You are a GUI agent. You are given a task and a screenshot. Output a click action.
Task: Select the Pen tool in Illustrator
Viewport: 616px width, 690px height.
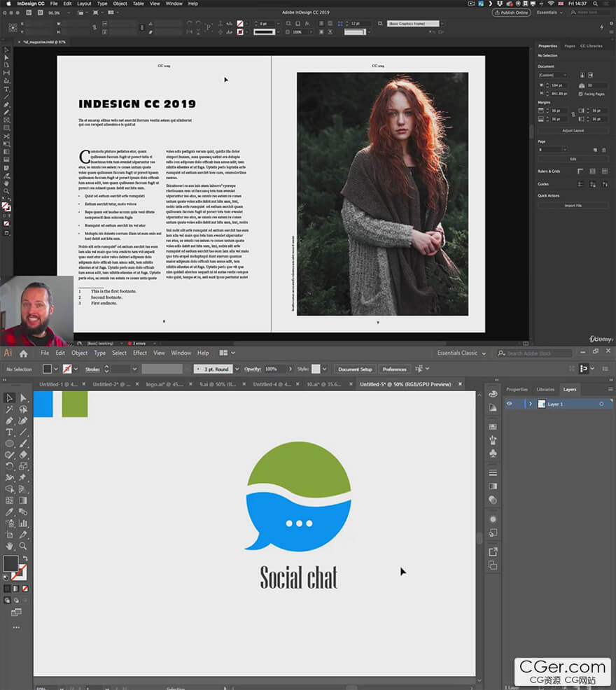pos(9,421)
